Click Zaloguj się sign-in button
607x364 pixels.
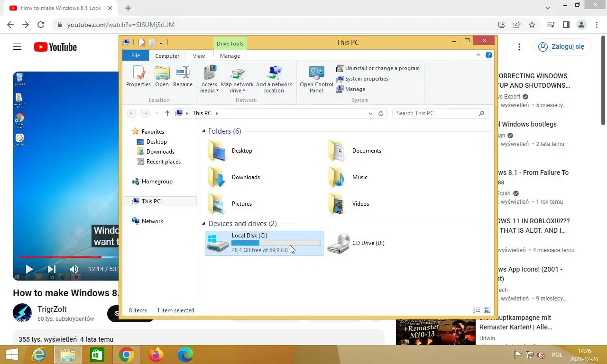[562, 46]
